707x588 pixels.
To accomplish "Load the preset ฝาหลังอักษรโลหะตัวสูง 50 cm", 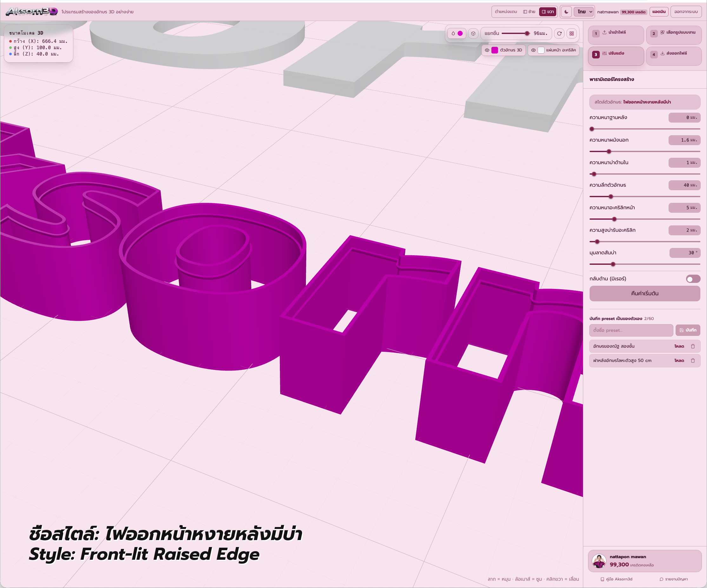I will (x=679, y=360).
